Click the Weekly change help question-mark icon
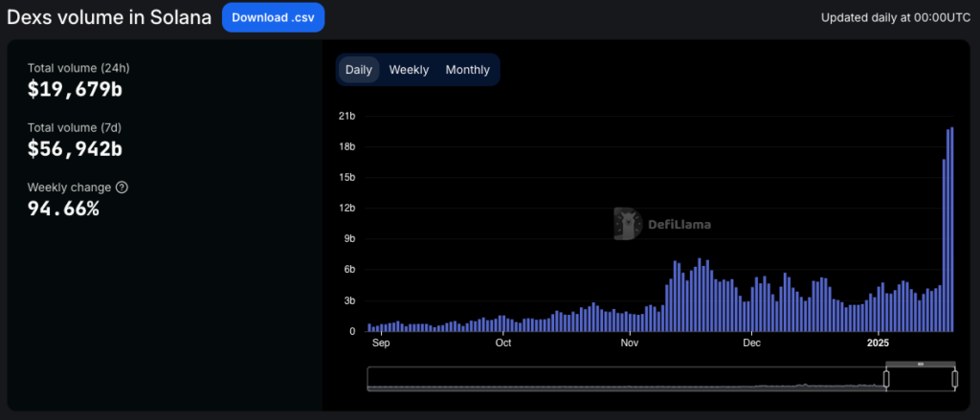The image size is (980, 420). pyautogui.click(x=122, y=188)
